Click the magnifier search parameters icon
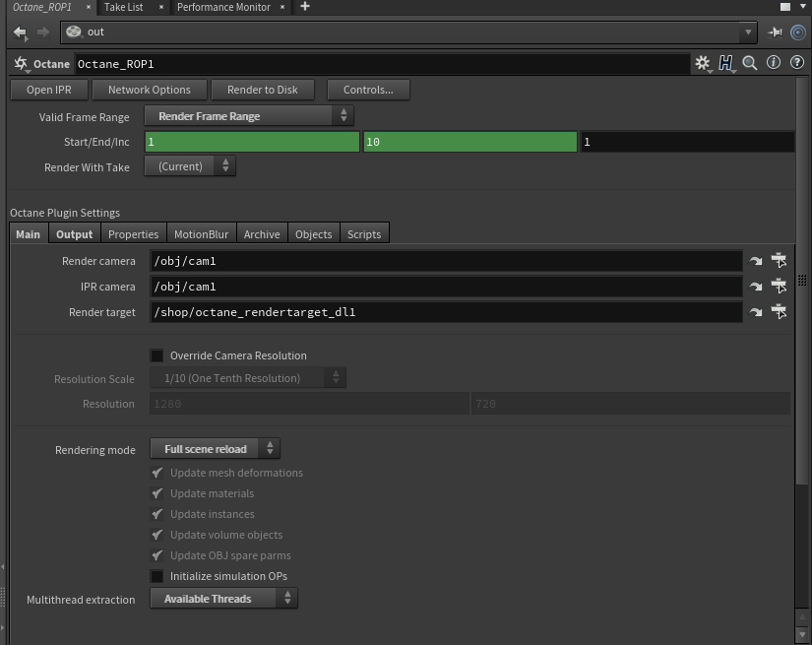Image resolution: width=812 pixels, height=645 pixels. tap(749, 63)
